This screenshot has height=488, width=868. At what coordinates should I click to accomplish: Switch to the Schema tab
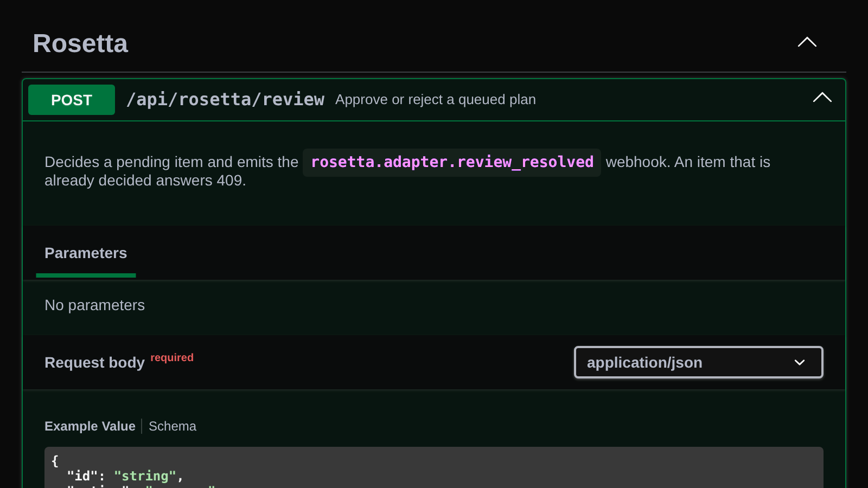173,426
